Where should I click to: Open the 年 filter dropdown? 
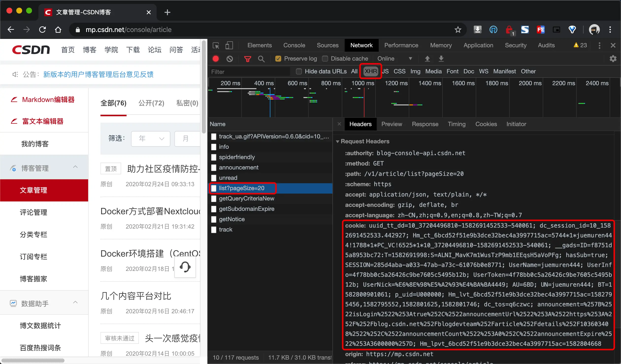pyautogui.click(x=150, y=138)
